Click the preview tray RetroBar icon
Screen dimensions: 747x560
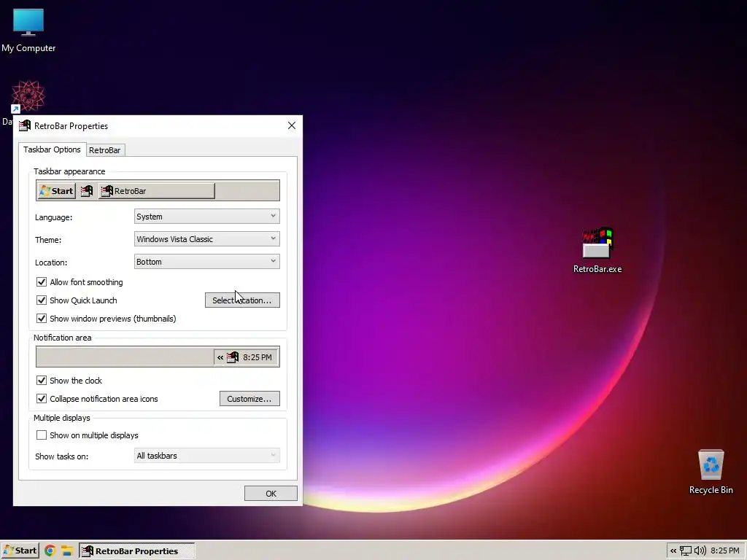coord(233,357)
